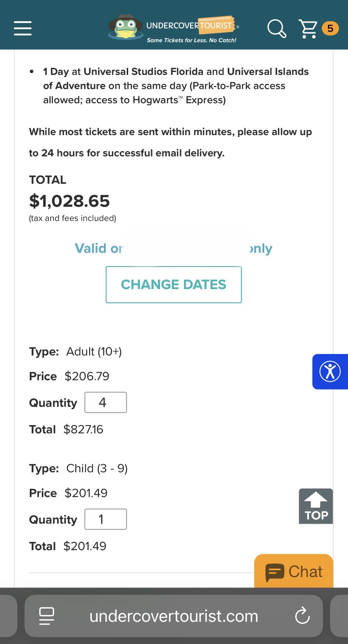Click the frog mascot logo
The width and height of the screenshot is (348, 644).
point(125,27)
